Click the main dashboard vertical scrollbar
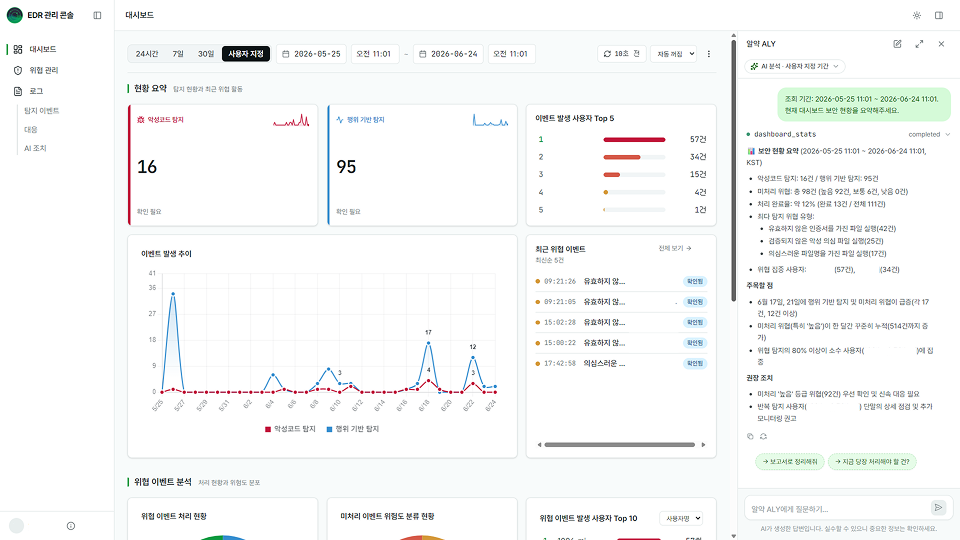The height and width of the screenshot is (540, 960). pyautogui.click(x=733, y=170)
